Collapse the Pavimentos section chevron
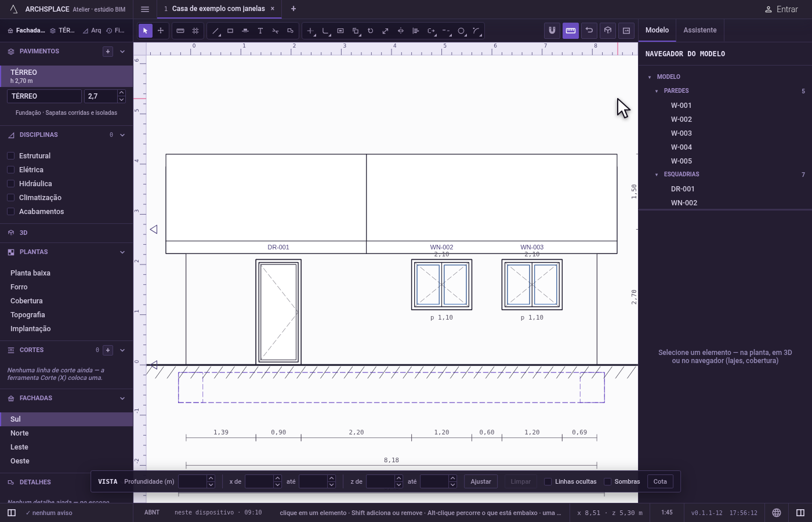Image resolution: width=812 pixels, height=522 pixels. [x=122, y=52]
